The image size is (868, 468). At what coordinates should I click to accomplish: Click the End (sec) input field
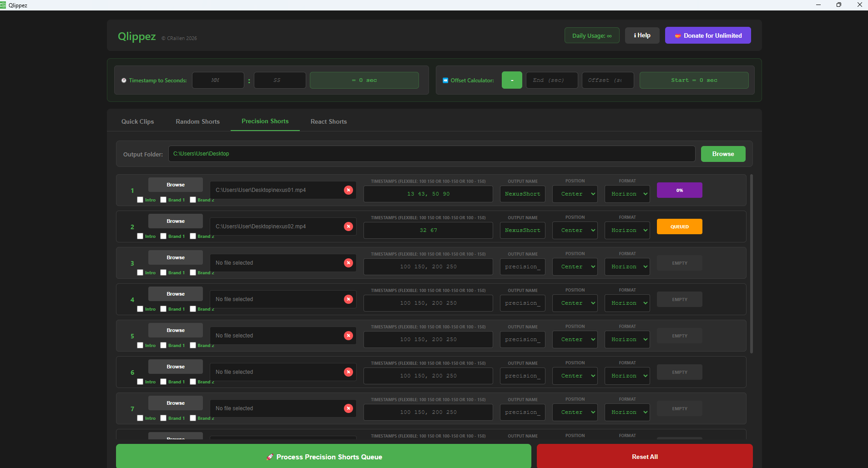pos(552,80)
